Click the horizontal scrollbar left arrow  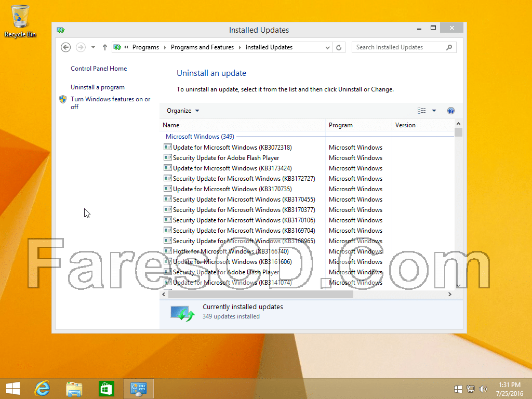(164, 294)
